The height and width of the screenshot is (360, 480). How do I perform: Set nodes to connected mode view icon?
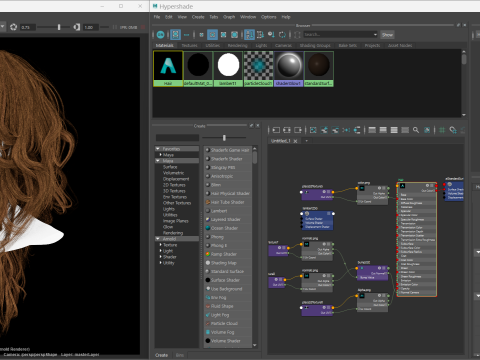[x=383, y=130]
